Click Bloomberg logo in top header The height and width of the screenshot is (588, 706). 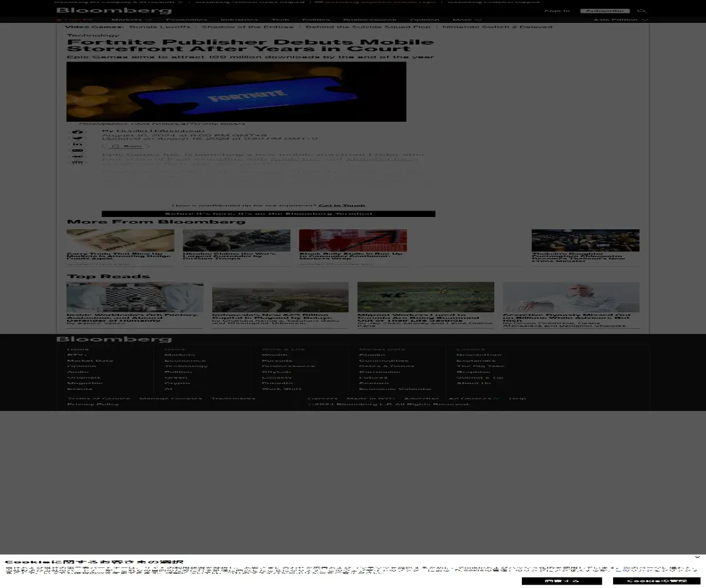tap(114, 11)
